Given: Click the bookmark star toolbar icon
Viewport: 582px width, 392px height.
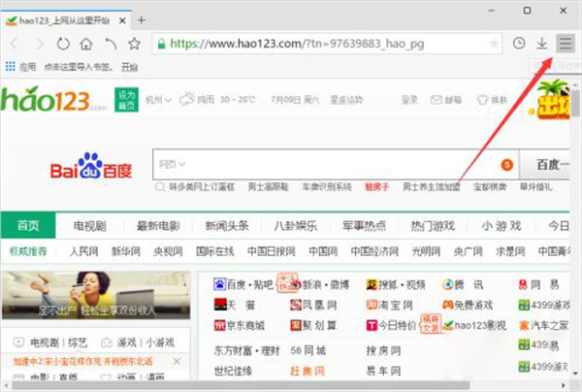Looking at the screenshot, I should click(x=134, y=44).
